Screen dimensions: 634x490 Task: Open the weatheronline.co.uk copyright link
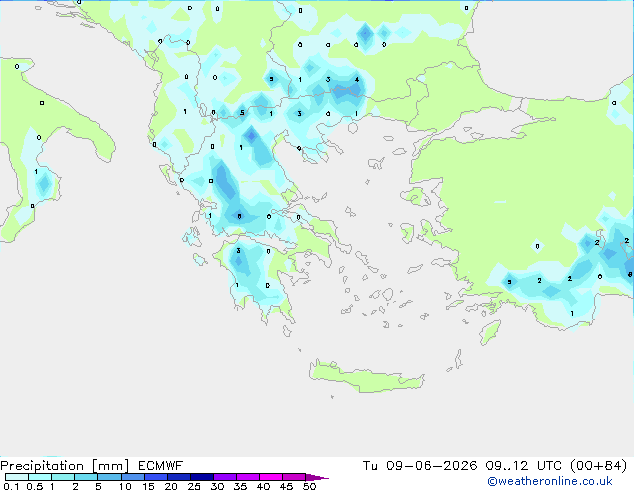tap(550, 481)
